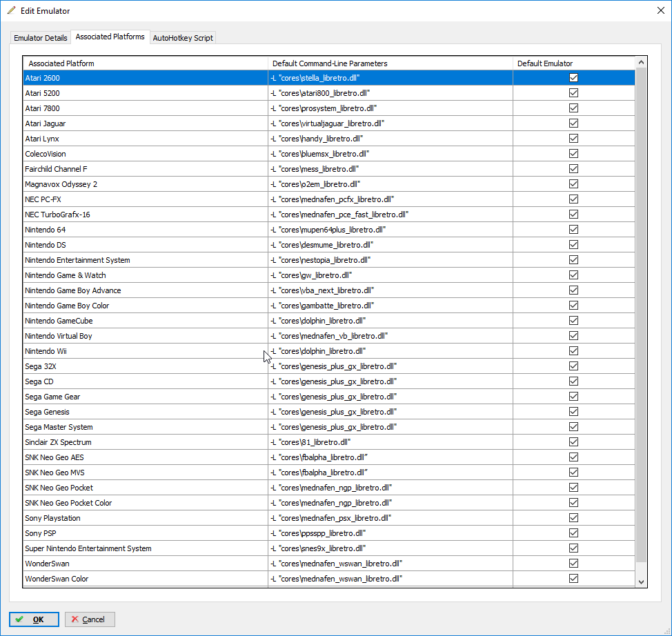
Task: Open the AutoHotkey Script tab
Action: (183, 38)
